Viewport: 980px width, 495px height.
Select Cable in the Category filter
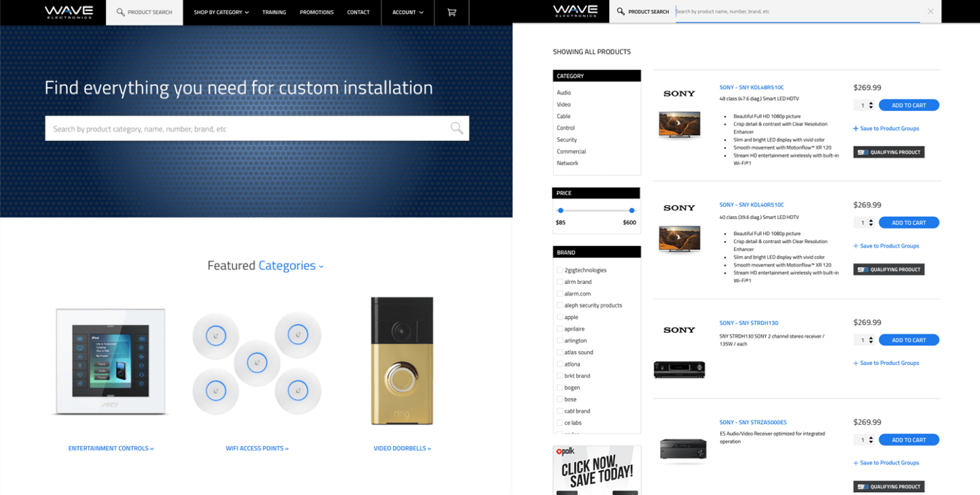[564, 116]
